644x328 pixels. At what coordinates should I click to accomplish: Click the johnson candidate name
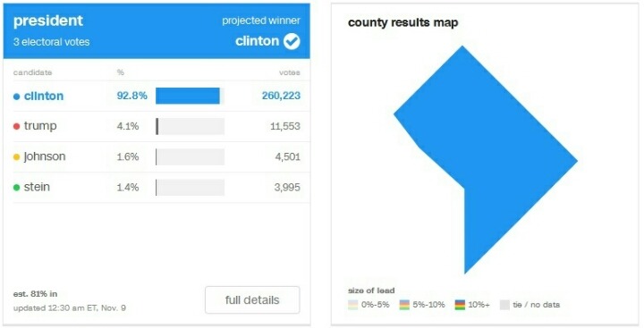point(45,156)
